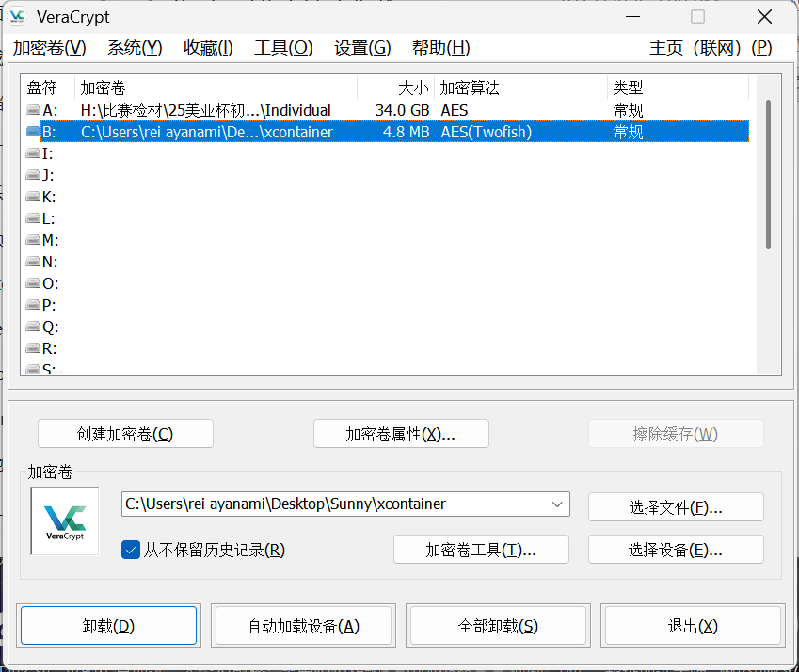799x672 pixels.
Task: Select the P: drive slot icon
Action: click(x=33, y=305)
